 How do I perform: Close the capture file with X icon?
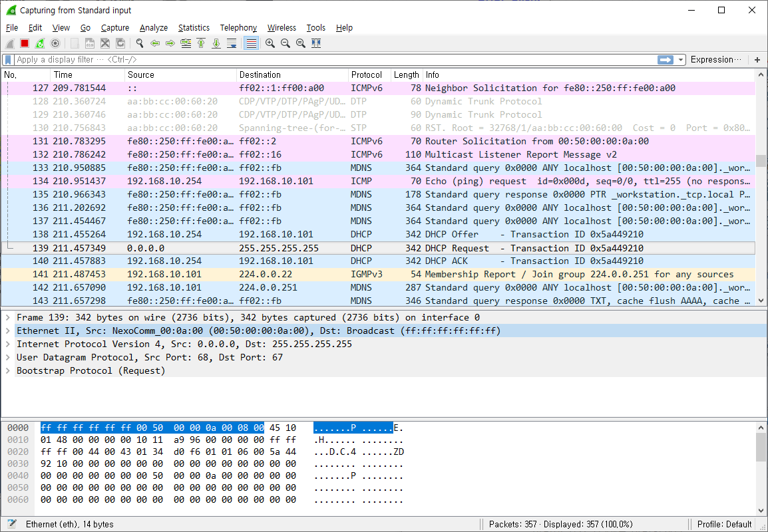click(x=104, y=44)
